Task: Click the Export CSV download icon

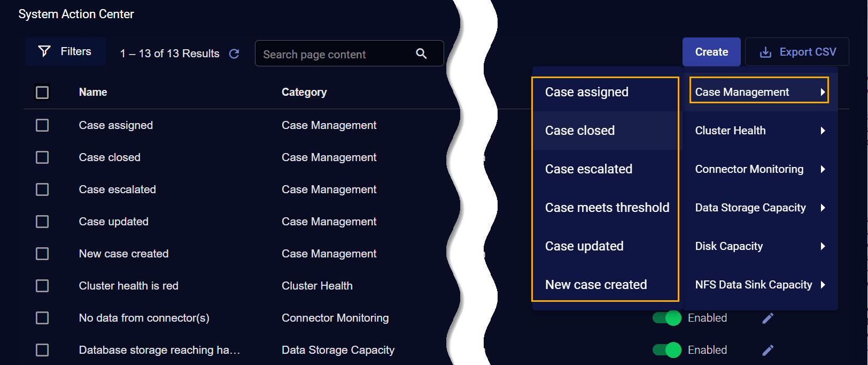Action: 765,52
